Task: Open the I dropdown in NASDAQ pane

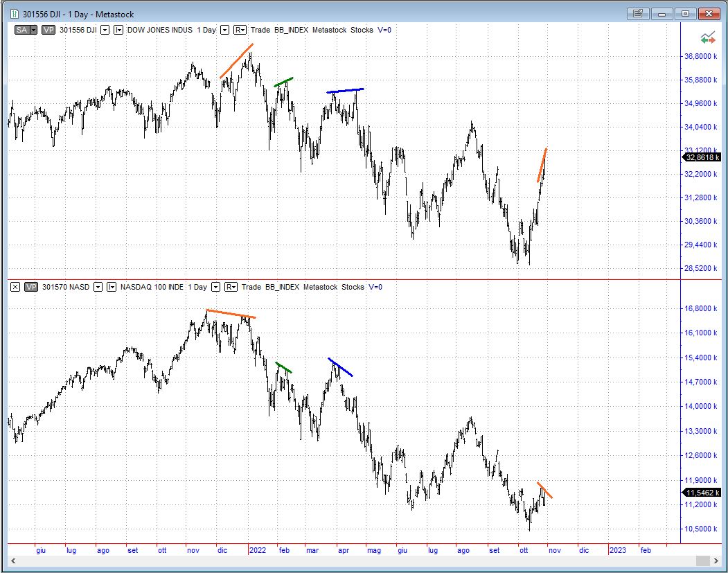Action: [x=112, y=287]
